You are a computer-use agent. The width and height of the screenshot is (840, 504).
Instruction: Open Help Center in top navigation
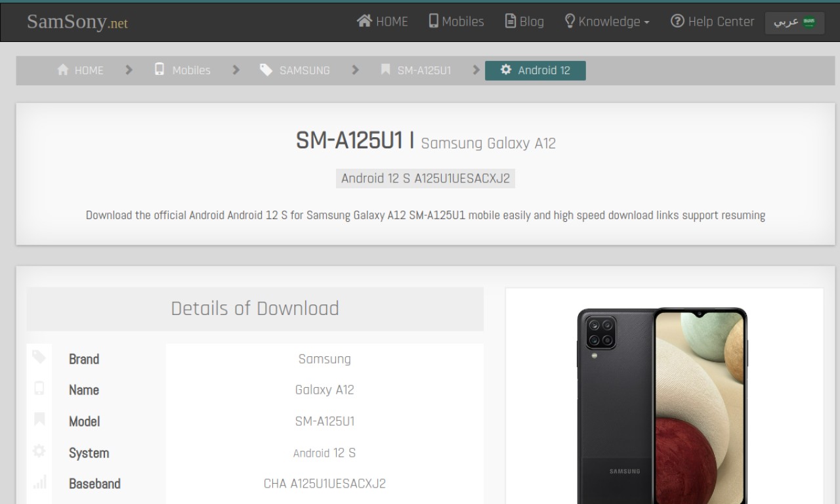pyautogui.click(x=712, y=22)
